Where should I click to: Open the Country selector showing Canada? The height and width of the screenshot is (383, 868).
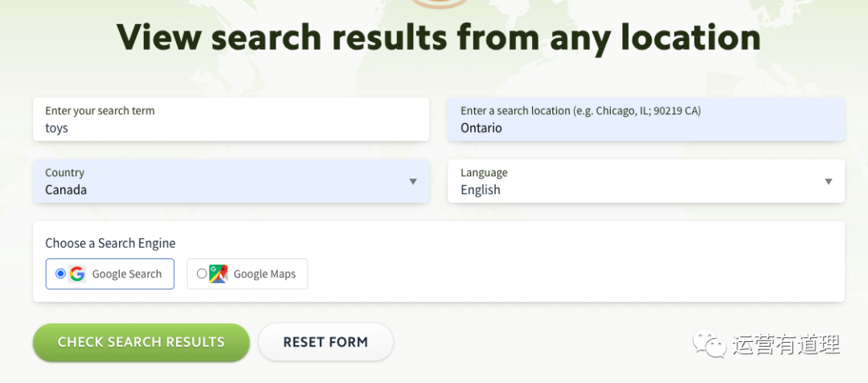click(x=231, y=181)
